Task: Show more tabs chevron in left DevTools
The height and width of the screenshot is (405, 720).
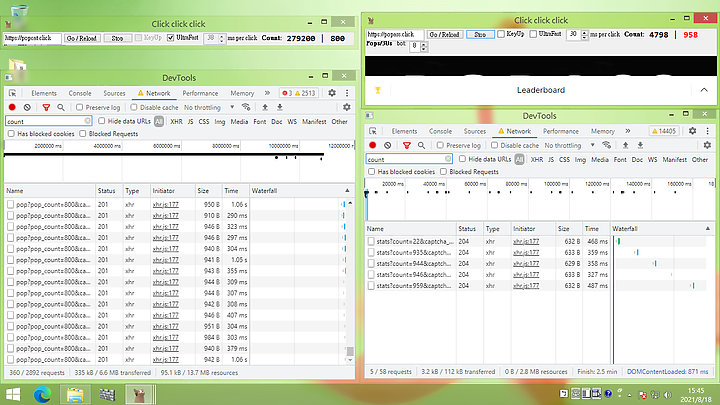Action: [267, 93]
